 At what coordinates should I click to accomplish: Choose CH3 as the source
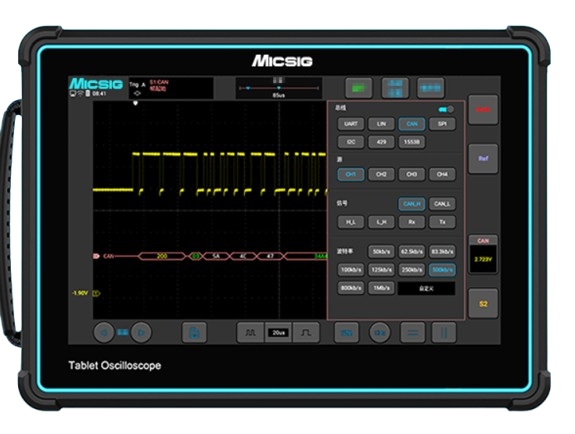[412, 174]
